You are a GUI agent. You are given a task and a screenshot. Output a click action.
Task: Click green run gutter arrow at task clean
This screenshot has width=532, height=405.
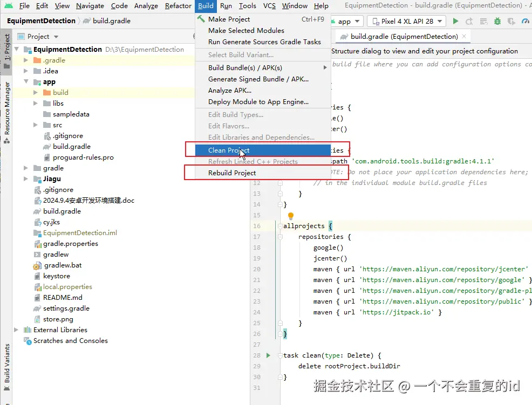268,355
